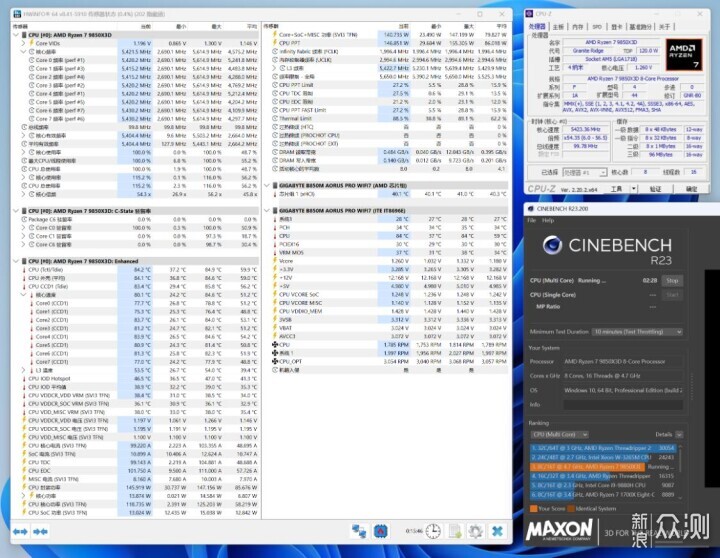Collapse the CPU [#0] AMD Ryzen 7 9850X3D sensor group
The width and height of the screenshot is (720, 558).
pyautogui.click(x=17, y=35)
